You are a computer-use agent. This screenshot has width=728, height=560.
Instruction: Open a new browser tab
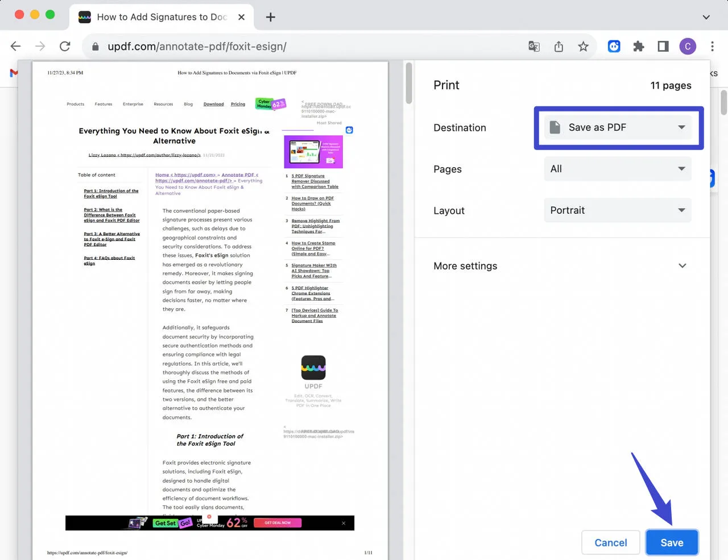click(270, 17)
